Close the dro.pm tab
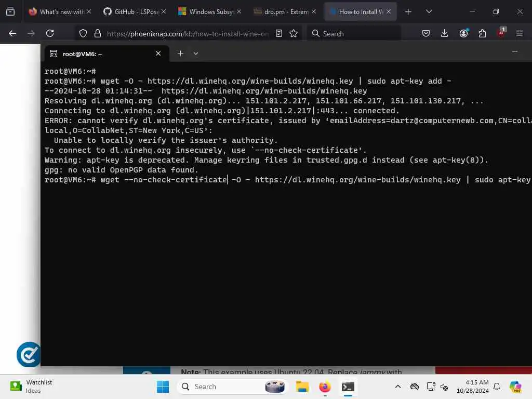This screenshot has width=532, height=399. pos(314,11)
